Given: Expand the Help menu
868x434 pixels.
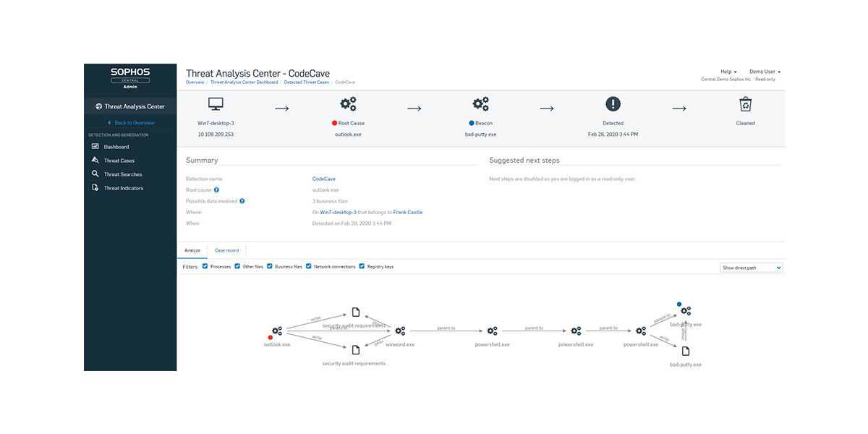Looking at the screenshot, I should point(728,72).
